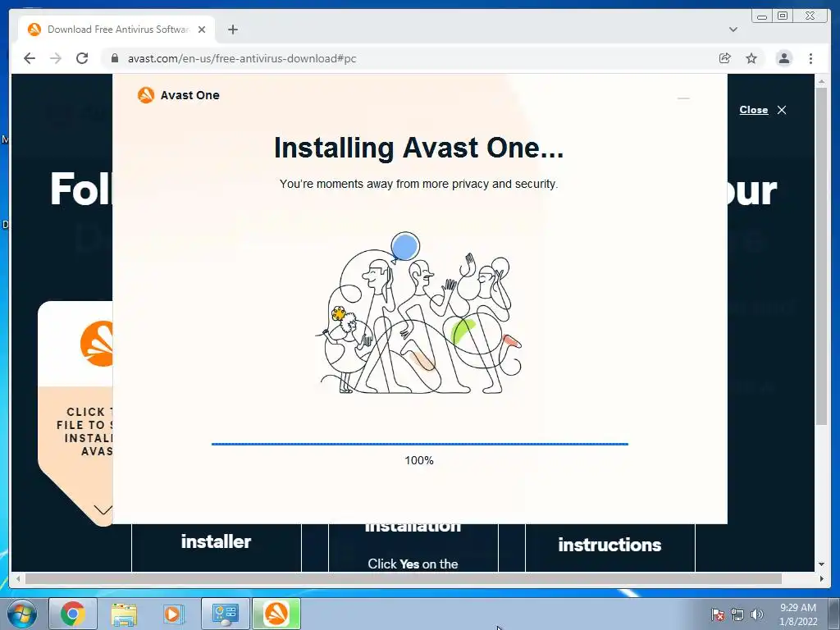Close the Download Free Antivirus tab
The width and height of the screenshot is (840, 630).
coord(202,30)
